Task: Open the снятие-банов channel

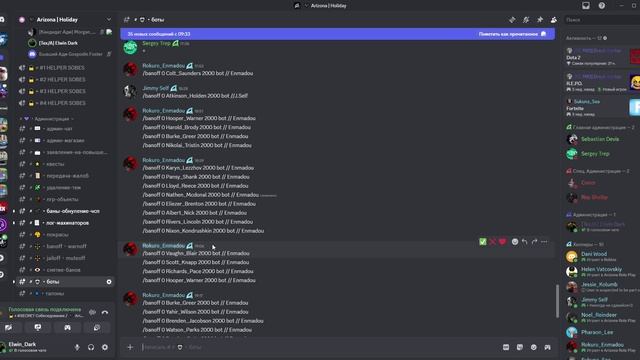Action: coord(65,270)
